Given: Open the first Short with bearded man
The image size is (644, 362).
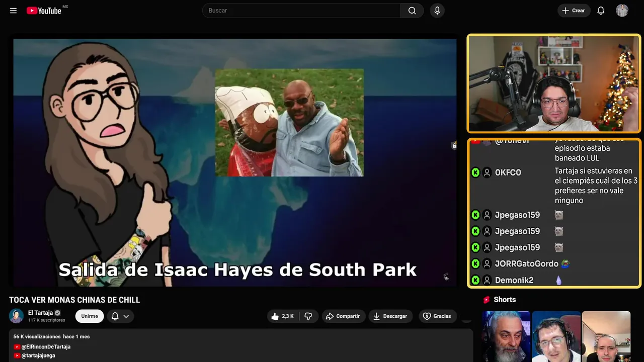Looking at the screenshot, I should pyautogui.click(x=506, y=336).
